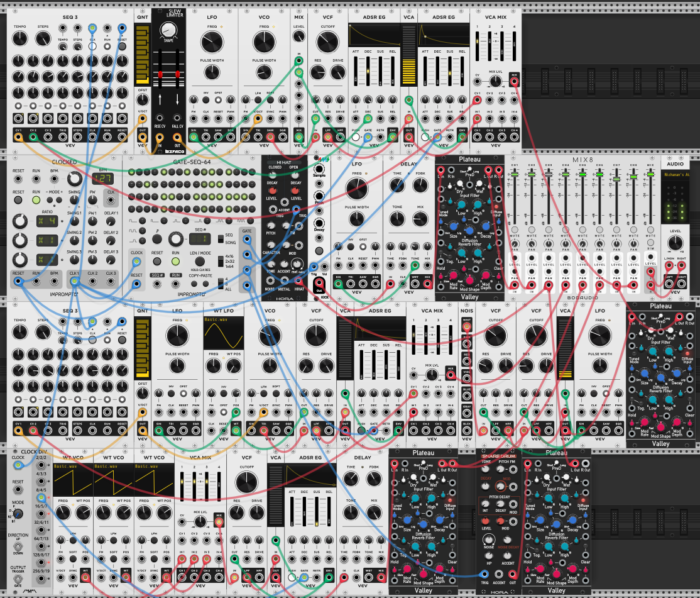Click the NOISE output jack on HI HAT
Viewport: 700px width, 598px height.
coord(270,281)
